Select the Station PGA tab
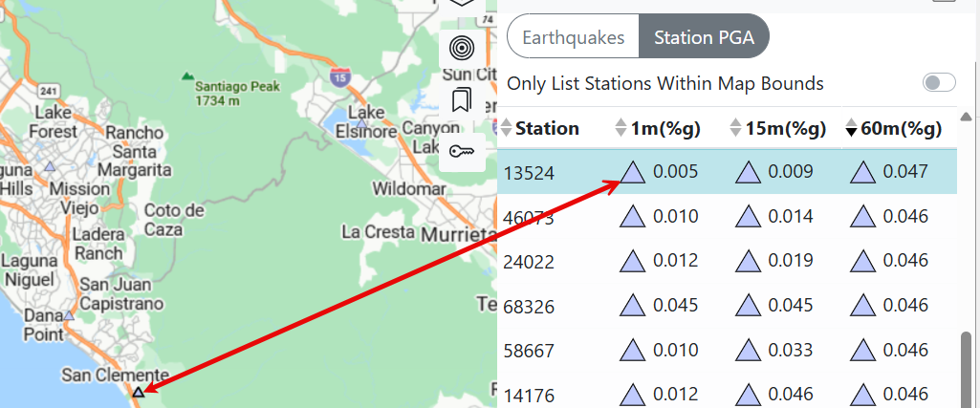The image size is (980, 408). 704,38
